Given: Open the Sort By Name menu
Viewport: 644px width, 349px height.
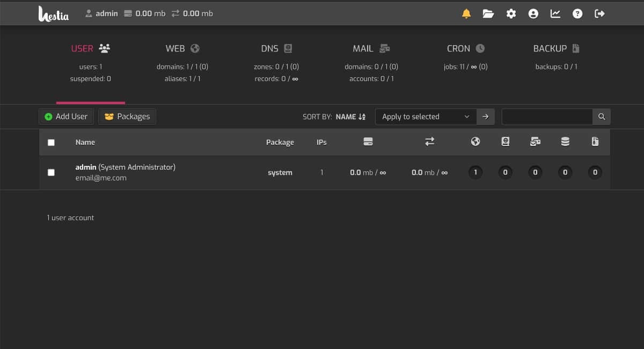Looking at the screenshot, I should (350, 117).
